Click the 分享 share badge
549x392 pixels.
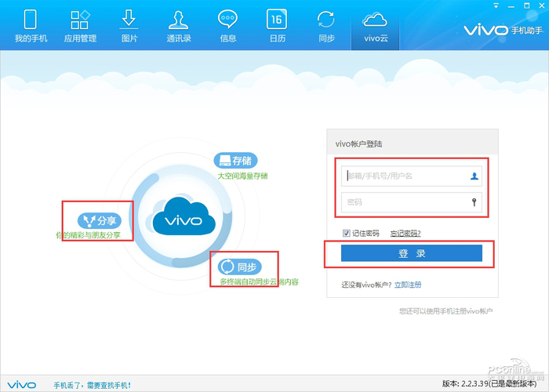pos(100,220)
